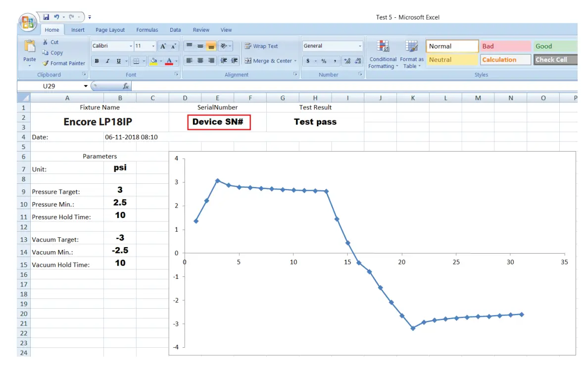Apply percent style
The image size is (588, 372).
coord(324,61)
